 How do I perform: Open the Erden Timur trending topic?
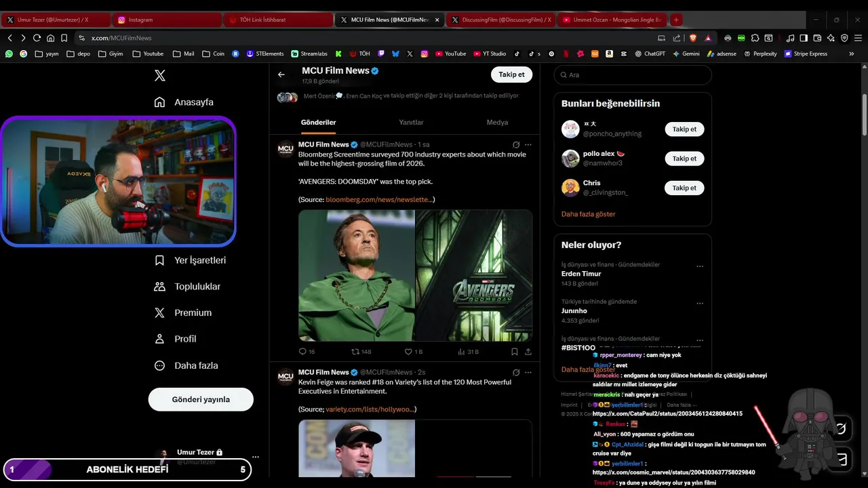click(581, 274)
